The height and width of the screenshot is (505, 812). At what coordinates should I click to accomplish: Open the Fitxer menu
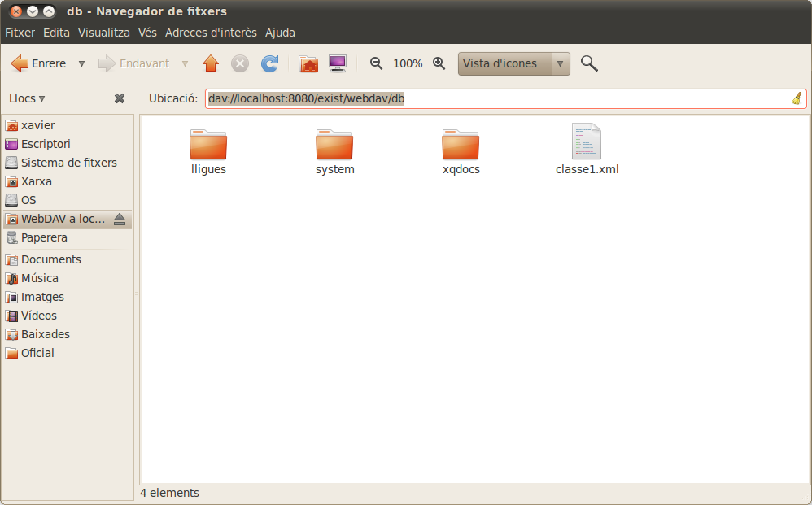pyautogui.click(x=20, y=33)
